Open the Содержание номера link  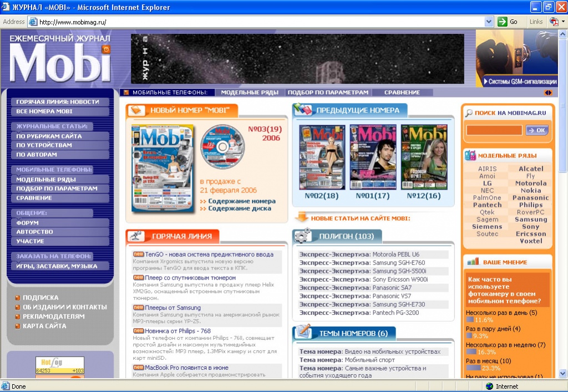pos(241,201)
